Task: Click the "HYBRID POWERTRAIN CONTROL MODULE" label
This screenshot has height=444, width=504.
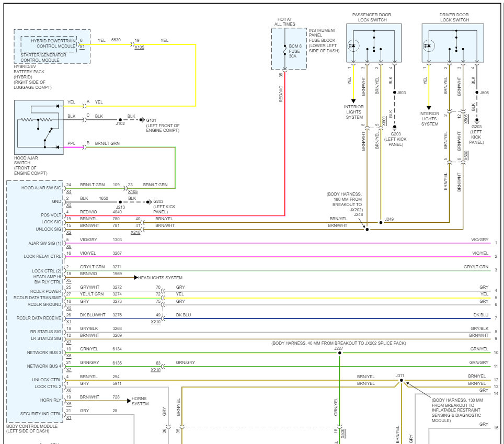Action: tap(53, 43)
